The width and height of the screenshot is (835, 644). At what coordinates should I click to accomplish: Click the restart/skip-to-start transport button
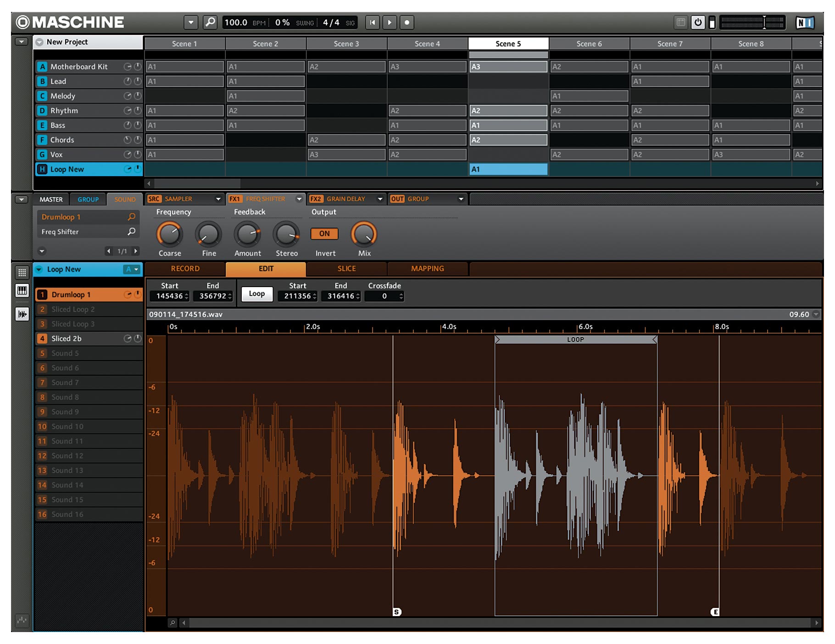373,22
